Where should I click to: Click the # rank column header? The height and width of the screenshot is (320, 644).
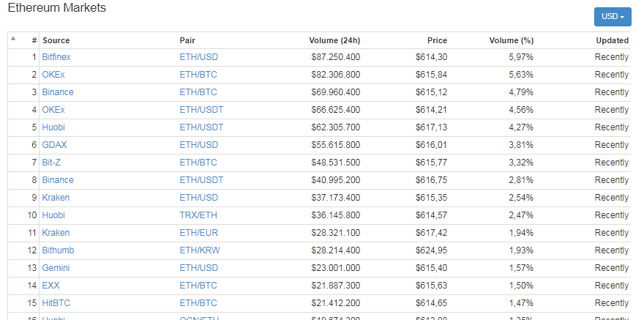pos(34,40)
